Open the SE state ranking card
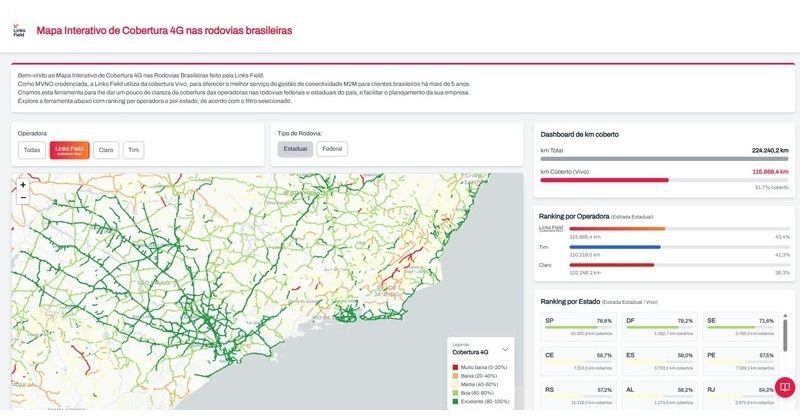Viewport: 800px width, 420px height. [741, 327]
